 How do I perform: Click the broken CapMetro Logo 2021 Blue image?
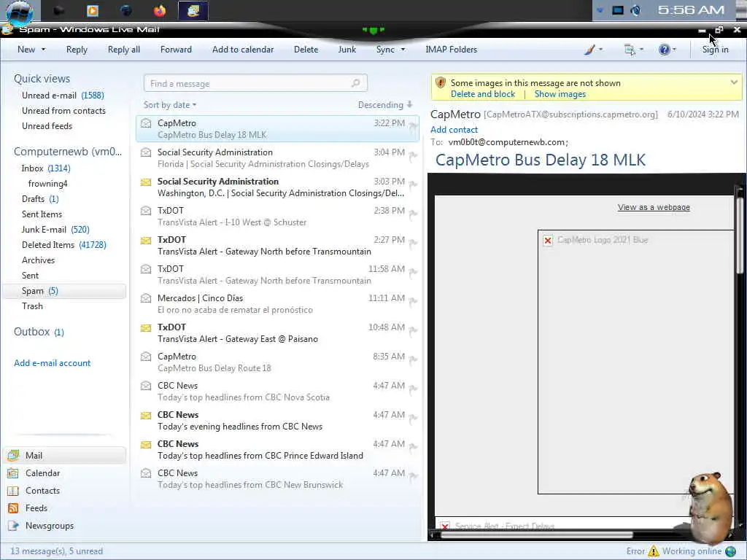tap(548, 241)
